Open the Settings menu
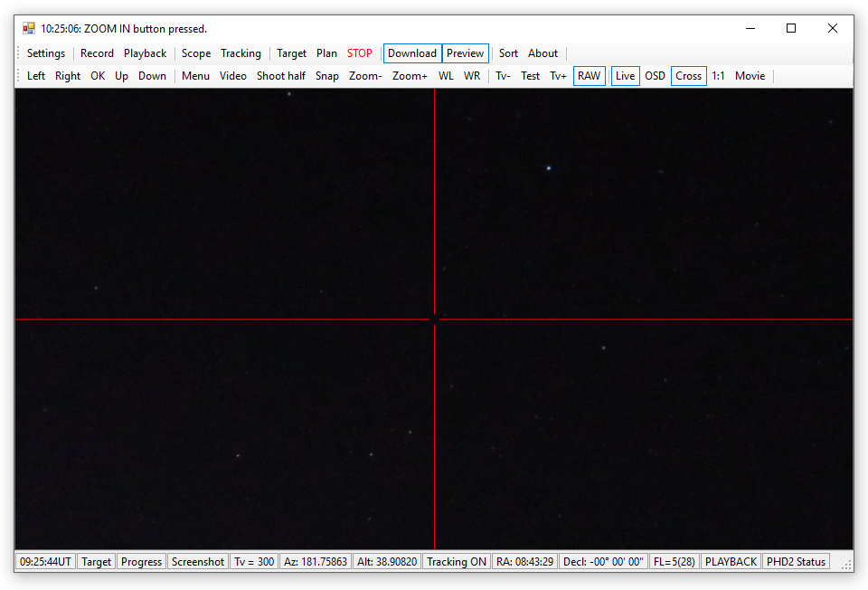868x590 pixels. pyautogui.click(x=46, y=53)
